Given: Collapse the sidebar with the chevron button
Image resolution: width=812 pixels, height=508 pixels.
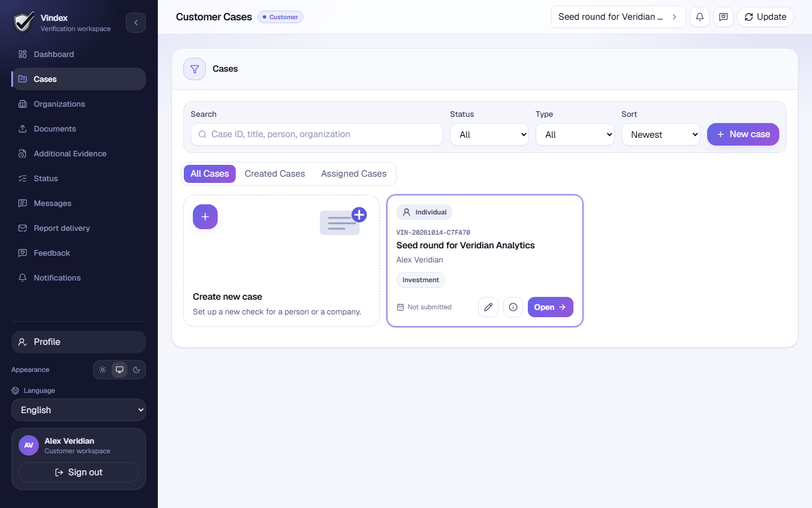Looking at the screenshot, I should coord(136,23).
